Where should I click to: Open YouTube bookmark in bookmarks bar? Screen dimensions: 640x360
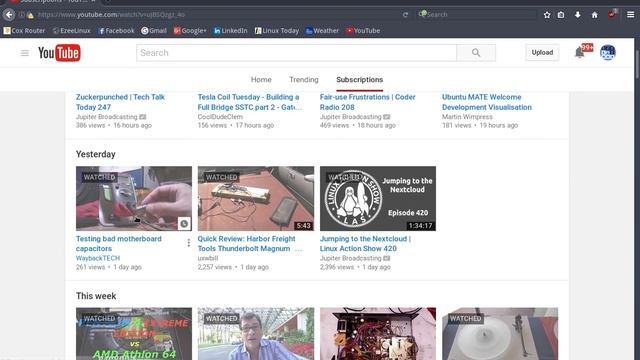363,31
